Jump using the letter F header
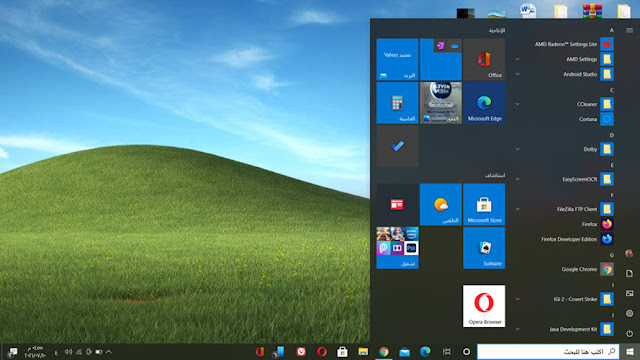Viewport: 640px width, 360px height. (611, 195)
